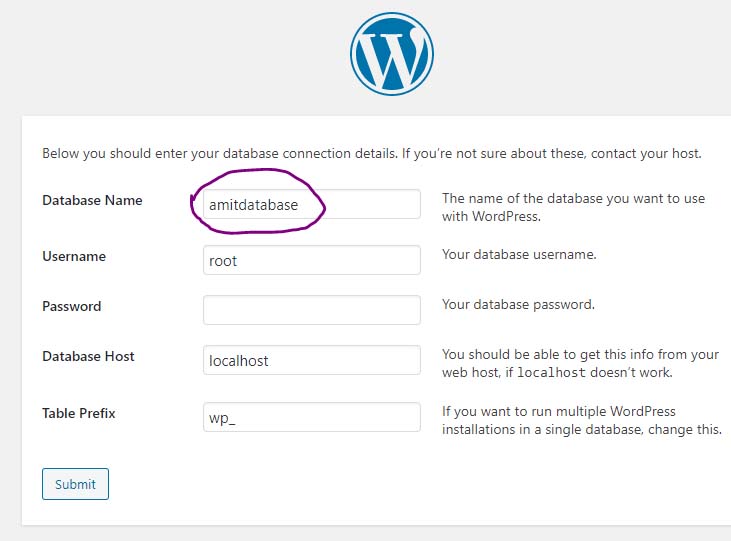Click the Database Name label
This screenshot has height=541, width=731.
92,200
